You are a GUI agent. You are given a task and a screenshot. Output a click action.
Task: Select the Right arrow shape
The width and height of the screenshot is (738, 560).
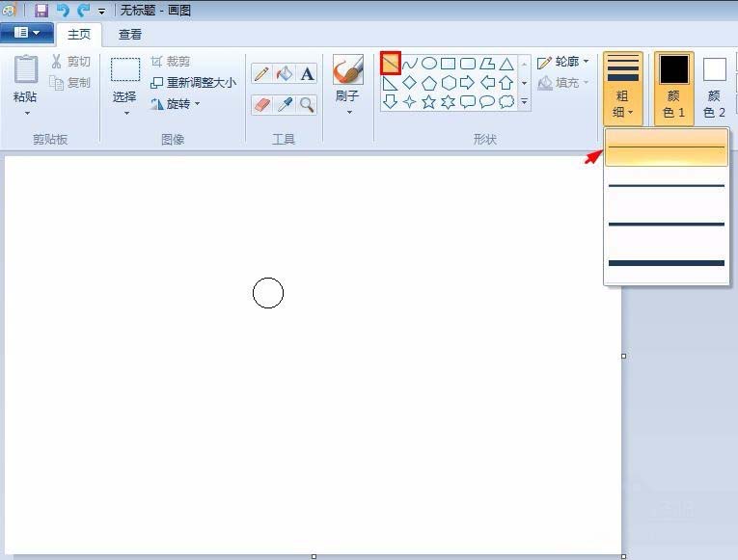[x=467, y=83]
